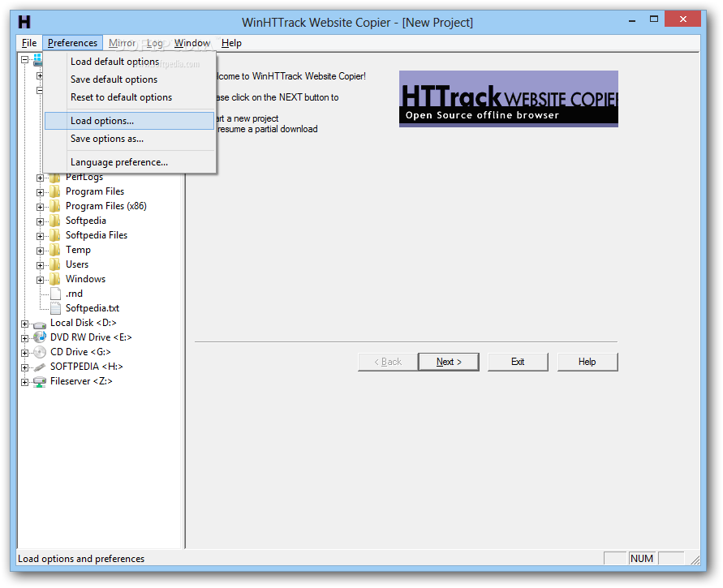Select the Program Files (x86) folder icon
The height and width of the screenshot is (588, 723).
(55, 206)
